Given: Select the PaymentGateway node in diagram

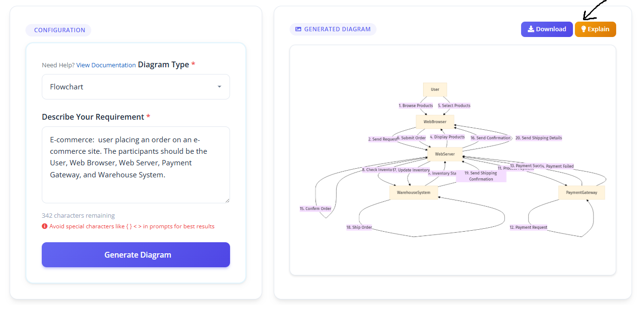Looking at the screenshot, I should pos(582,193).
